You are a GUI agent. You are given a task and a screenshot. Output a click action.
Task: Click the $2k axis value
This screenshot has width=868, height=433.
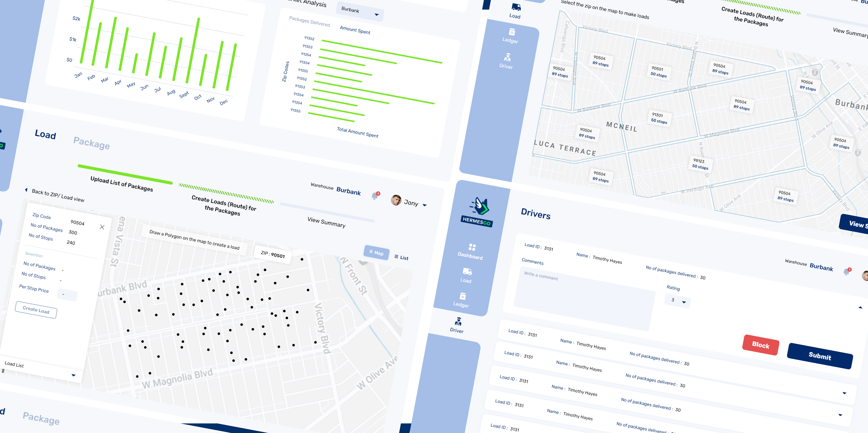click(x=77, y=18)
